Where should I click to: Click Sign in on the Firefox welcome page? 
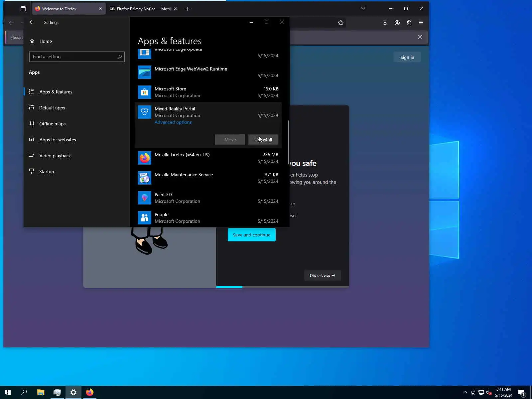click(x=407, y=57)
